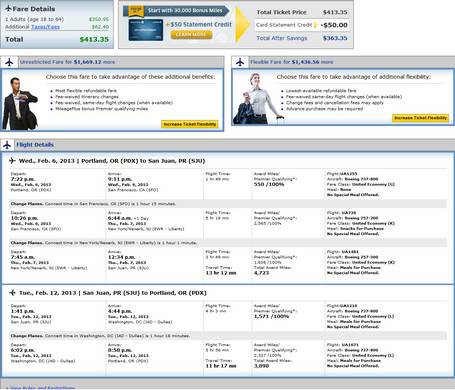455x390 pixels.
Task: Click the 7:22 p.m. departure time from Portland
Action: 23,179
